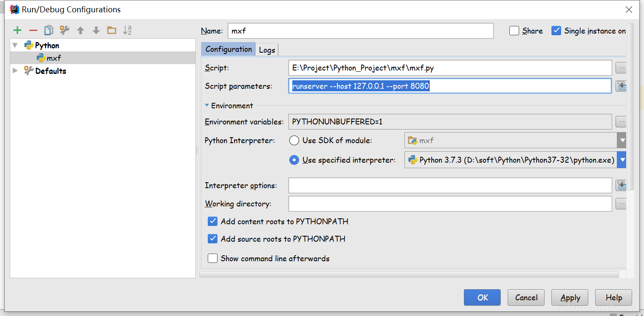Open the specified interpreter dropdown
This screenshot has width=644, height=316.
(622, 160)
